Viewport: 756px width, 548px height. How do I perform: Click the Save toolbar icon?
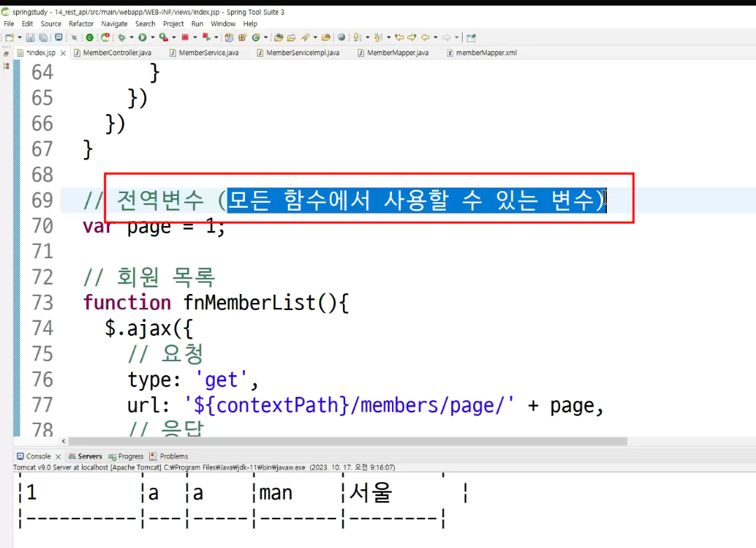pyautogui.click(x=30, y=38)
